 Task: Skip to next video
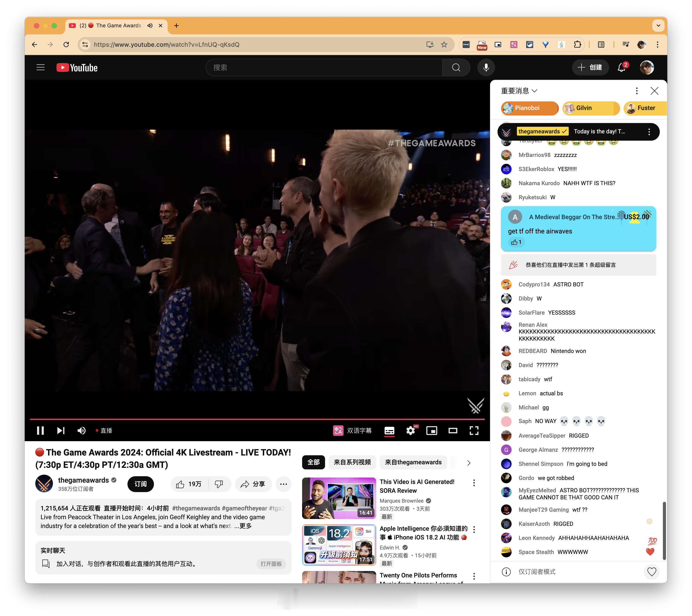pos(61,431)
